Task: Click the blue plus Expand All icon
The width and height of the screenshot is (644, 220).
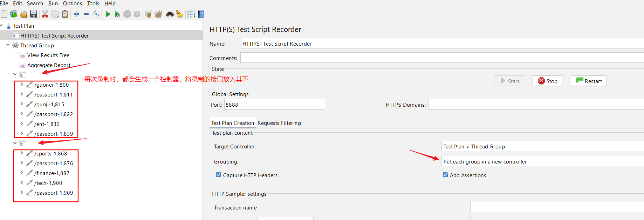Action: [76, 14]
